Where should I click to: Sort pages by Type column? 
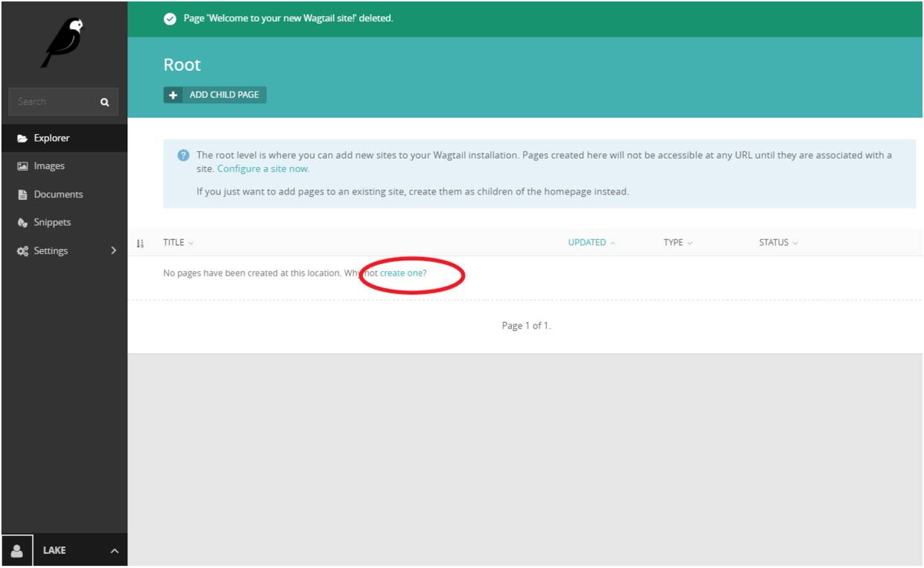coord(677,243)
